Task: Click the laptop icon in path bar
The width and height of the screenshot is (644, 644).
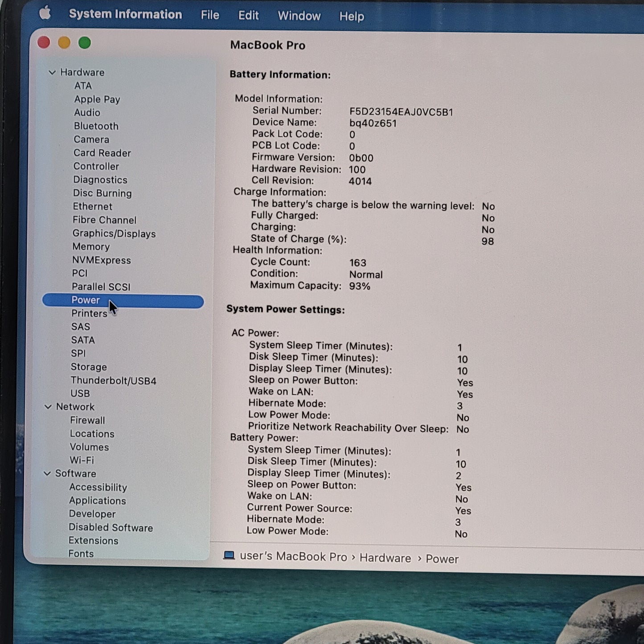Action: click(x=229, y=555)
